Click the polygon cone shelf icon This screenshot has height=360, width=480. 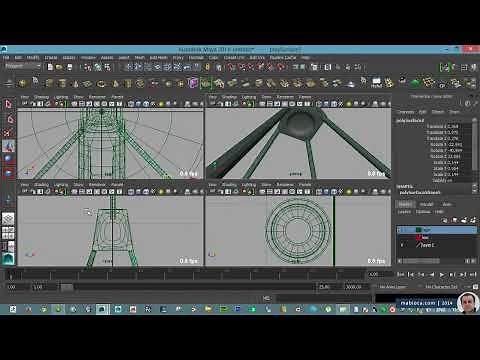click(76, 83)
